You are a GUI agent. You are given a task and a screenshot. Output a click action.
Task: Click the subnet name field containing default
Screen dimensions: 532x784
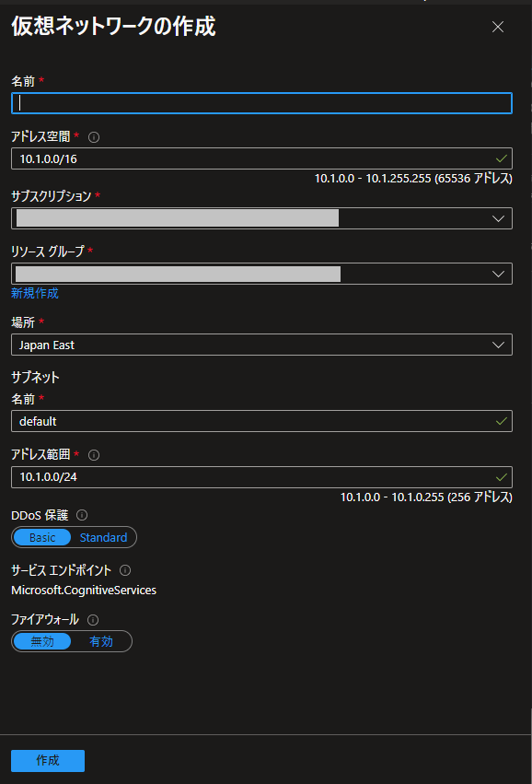point(261,421)
